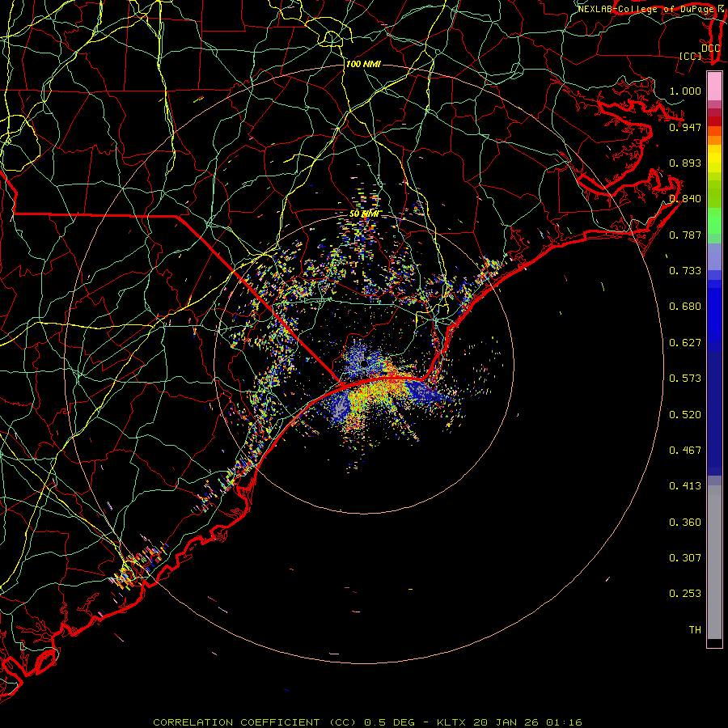Click the 0.627 color scale value
This screenshot has width=728, height=728.
point(685,343)
